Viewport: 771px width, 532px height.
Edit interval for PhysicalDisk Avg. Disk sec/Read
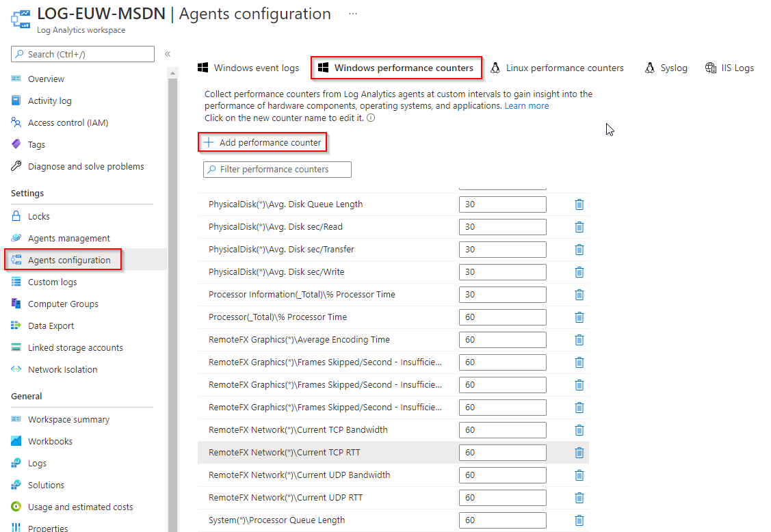pos(502,227)
